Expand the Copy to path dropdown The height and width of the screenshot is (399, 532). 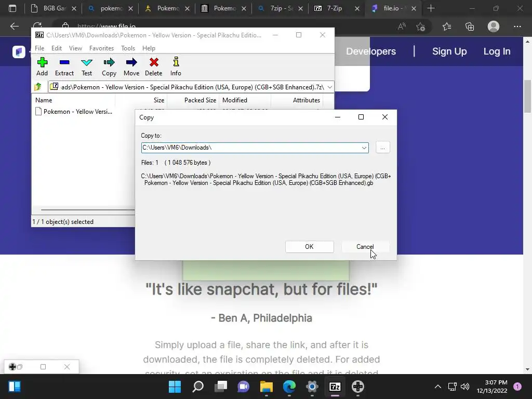(364, 148)
